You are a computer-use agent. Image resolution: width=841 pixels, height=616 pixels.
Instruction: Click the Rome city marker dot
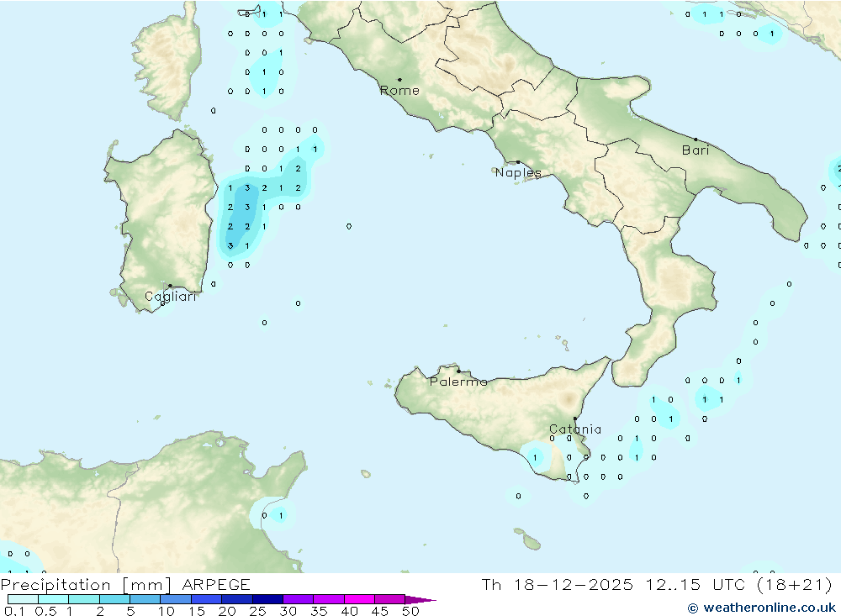pyautogui.click(x=399, y=80)
